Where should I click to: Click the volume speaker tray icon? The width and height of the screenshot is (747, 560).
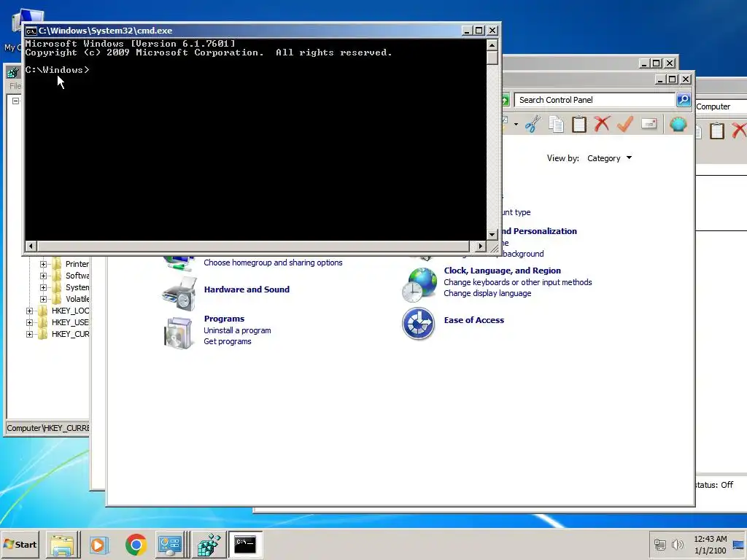click(x=677, y=544)
